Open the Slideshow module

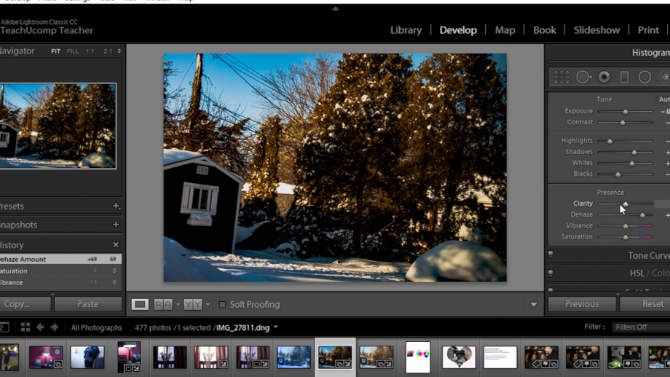(x=597, y=30)
